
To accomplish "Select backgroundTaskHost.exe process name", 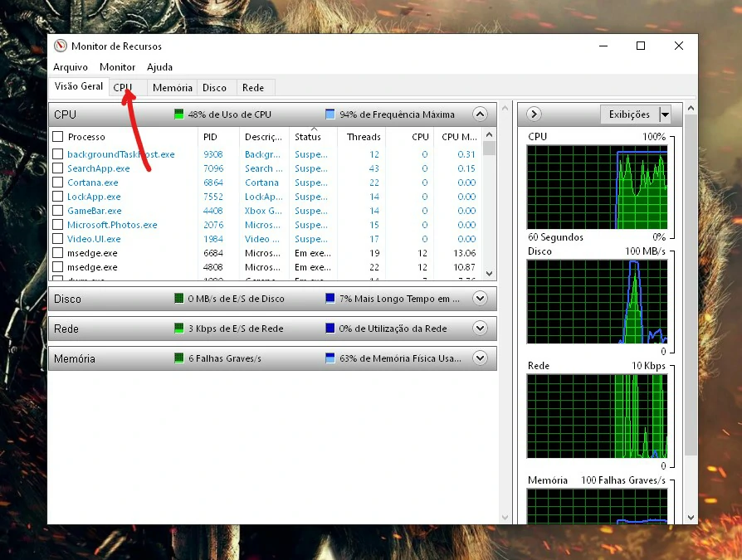I will (x=120, y=154).
